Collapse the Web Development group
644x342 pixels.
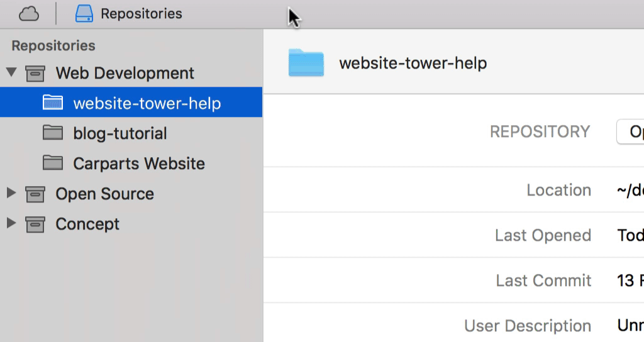[x=11, y=72]
